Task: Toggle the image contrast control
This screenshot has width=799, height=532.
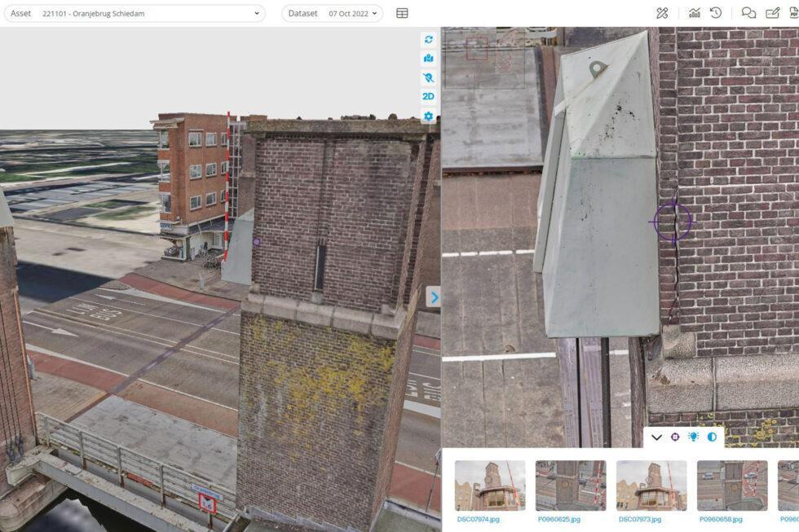Action: click(x=712, y=437)
